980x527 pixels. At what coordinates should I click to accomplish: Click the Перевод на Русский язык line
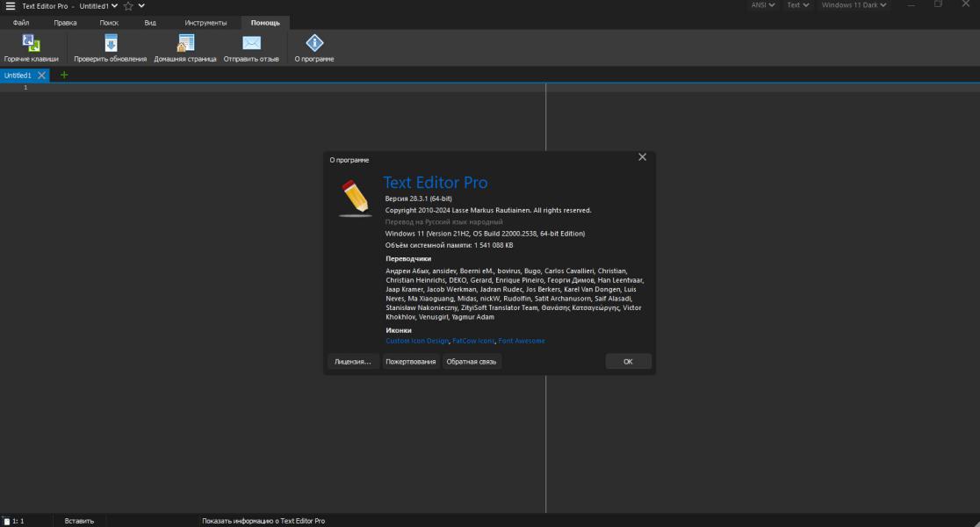(x=443, y=222)
